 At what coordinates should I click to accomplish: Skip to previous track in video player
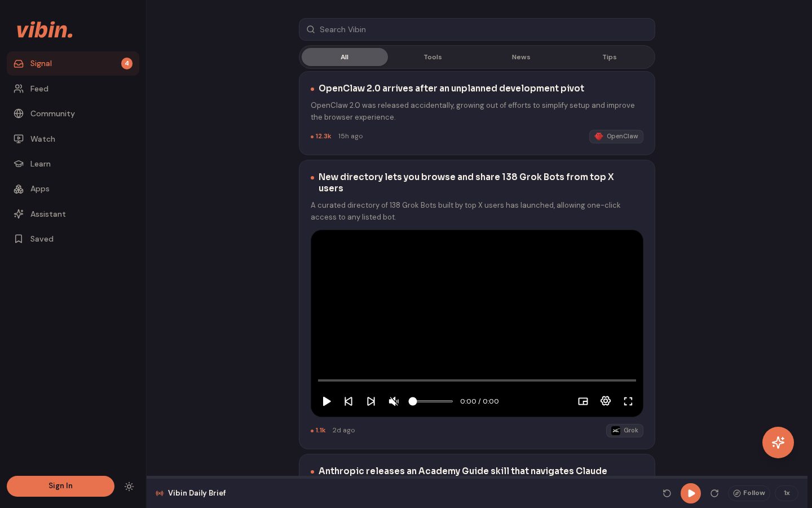coord(348,401)
